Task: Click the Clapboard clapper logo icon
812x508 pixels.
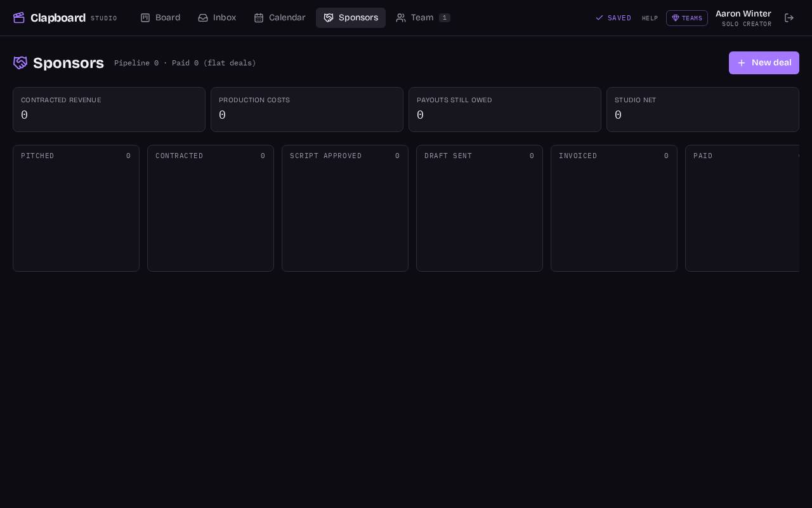Action: coord(19,18)
